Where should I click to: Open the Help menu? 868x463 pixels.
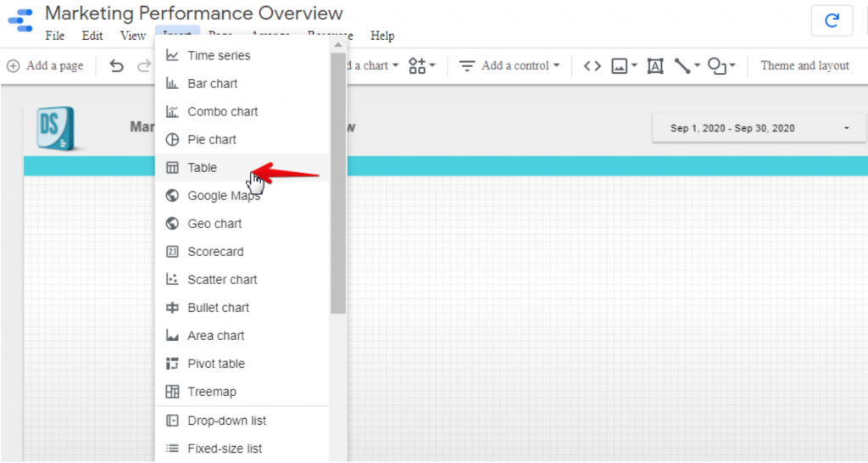[382, 36]
